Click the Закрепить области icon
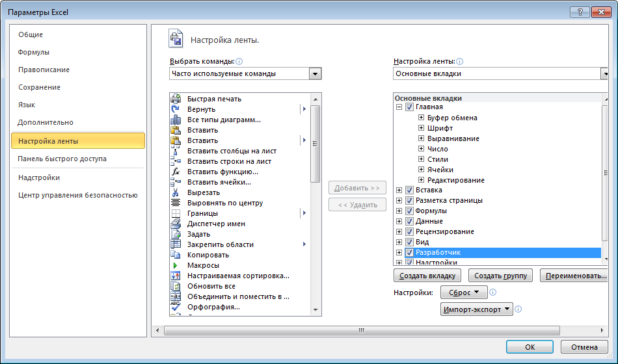This screenshot has height=364, width=618. pyautogui.click(x=176, y=244)
